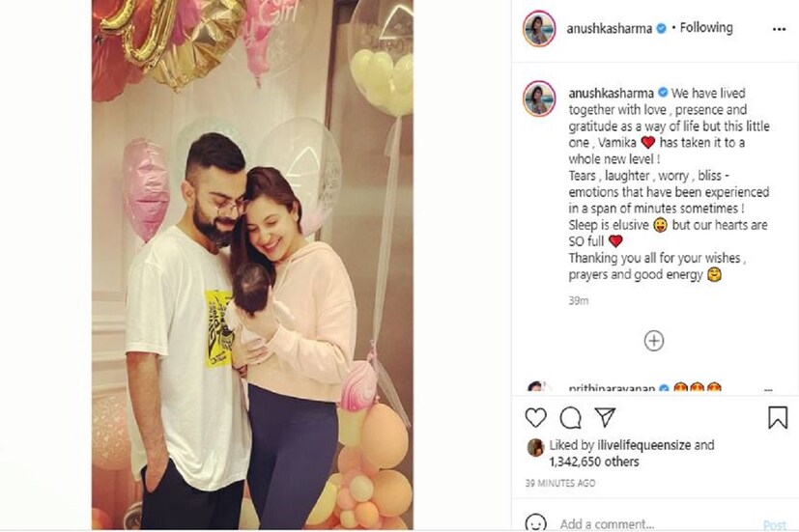
Task: Open prithinarayanan commenter profile
Action: [612, 388]
